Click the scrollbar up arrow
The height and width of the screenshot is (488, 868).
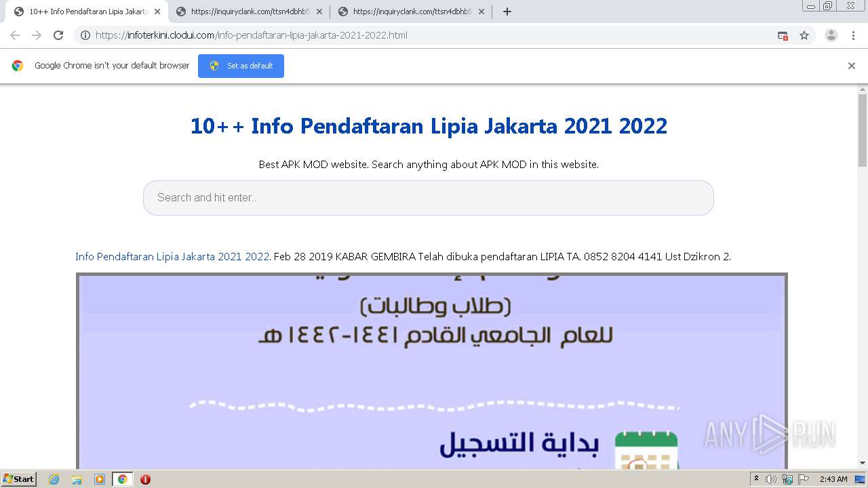click(x=863, y=89)
